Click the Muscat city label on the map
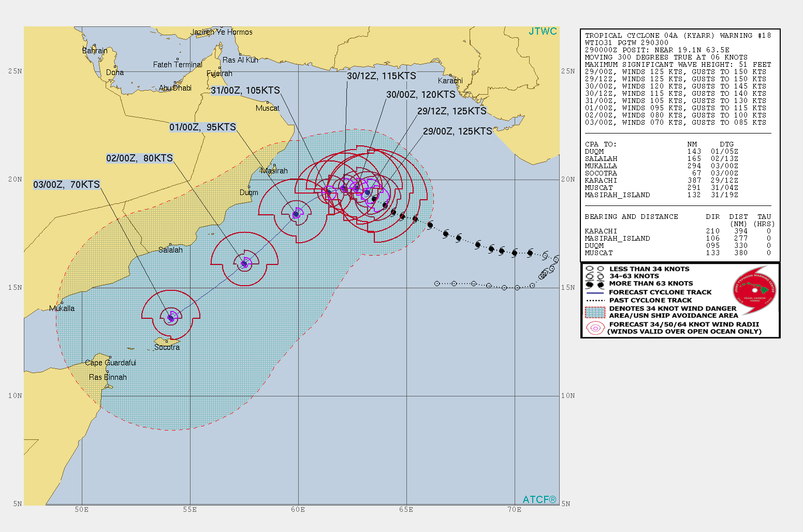This screenshot has height=532, width=803. coord(268,108)
